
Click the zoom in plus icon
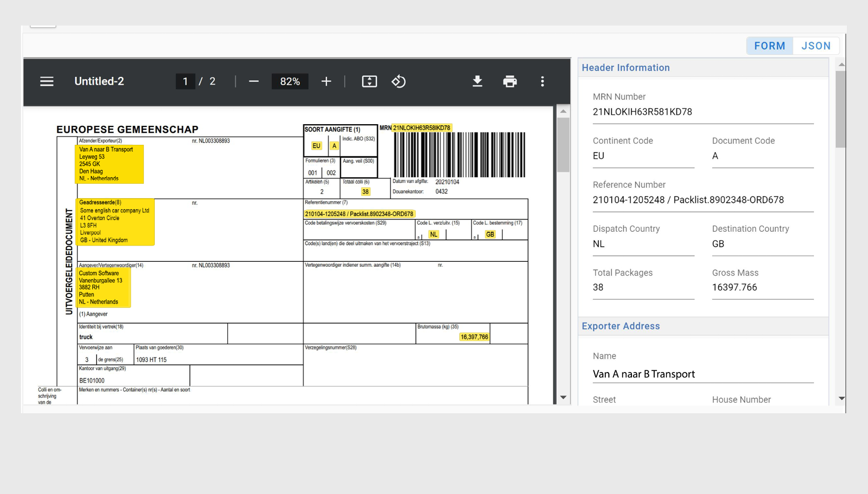[326, 81]
